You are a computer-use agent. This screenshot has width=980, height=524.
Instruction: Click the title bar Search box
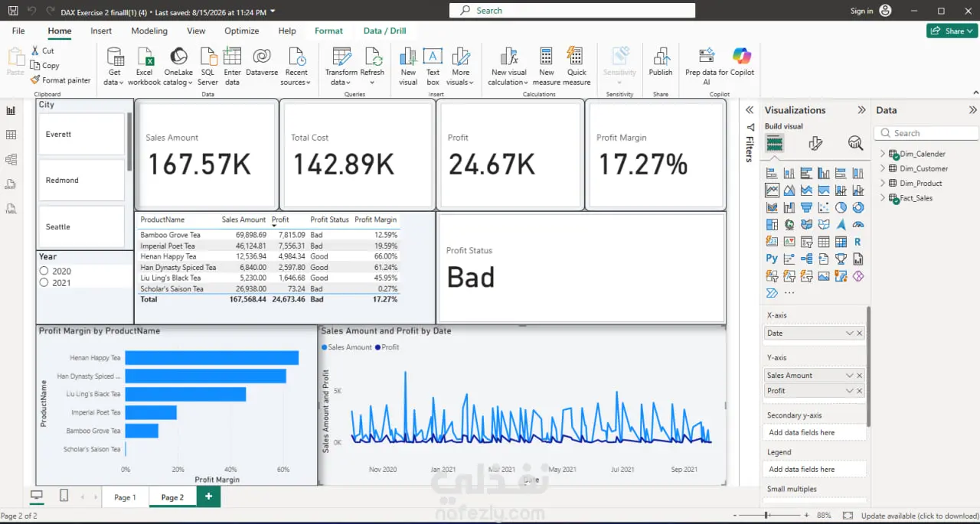click(x=572, y=11)
